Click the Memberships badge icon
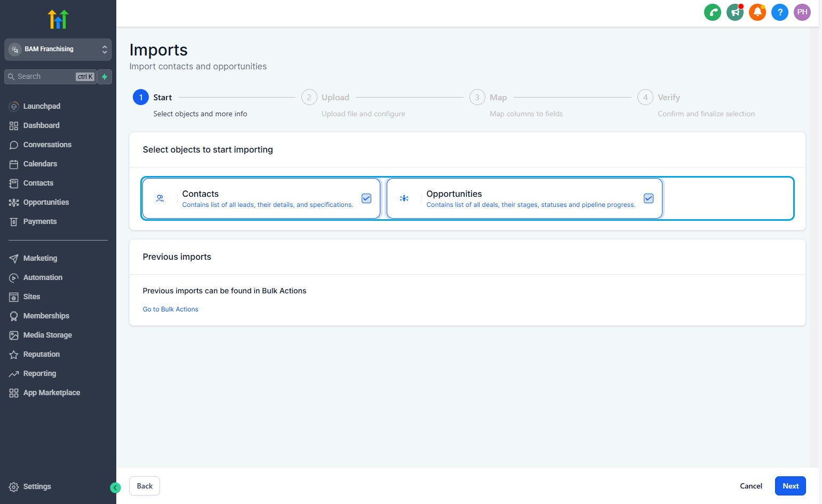This screenshot has height=504, width=822. click(x=14, y=316)
